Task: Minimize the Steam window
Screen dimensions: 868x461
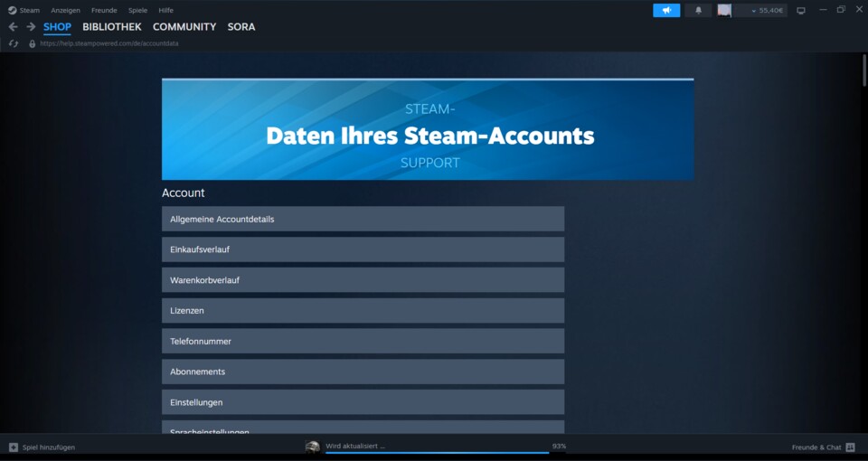Action: [x=823, y=9]
